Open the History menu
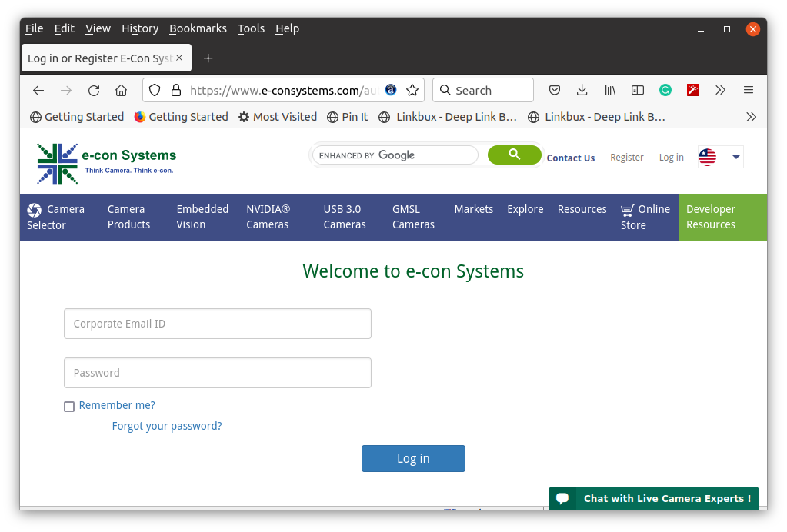Image resolution: width=787 pixels, height=532 pixels. (140, 28)
